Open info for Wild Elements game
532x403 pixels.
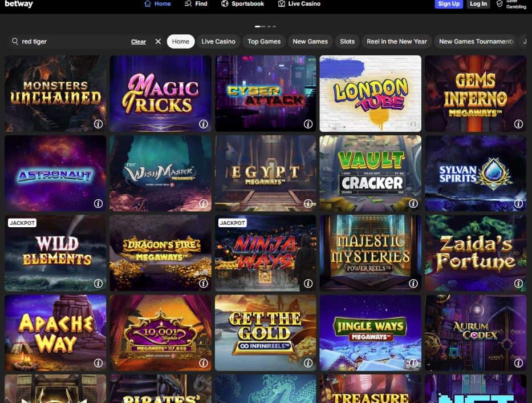coord(99,283)
